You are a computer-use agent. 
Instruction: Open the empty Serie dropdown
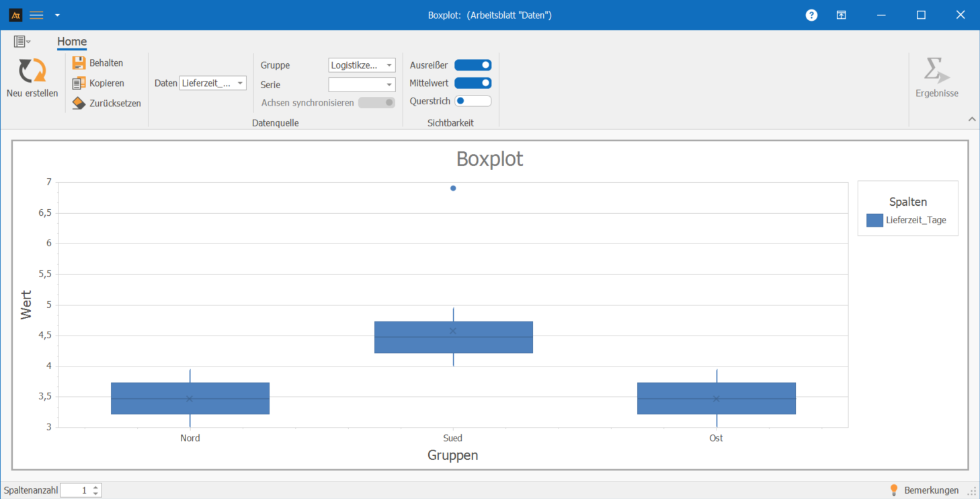click(362, 85)
